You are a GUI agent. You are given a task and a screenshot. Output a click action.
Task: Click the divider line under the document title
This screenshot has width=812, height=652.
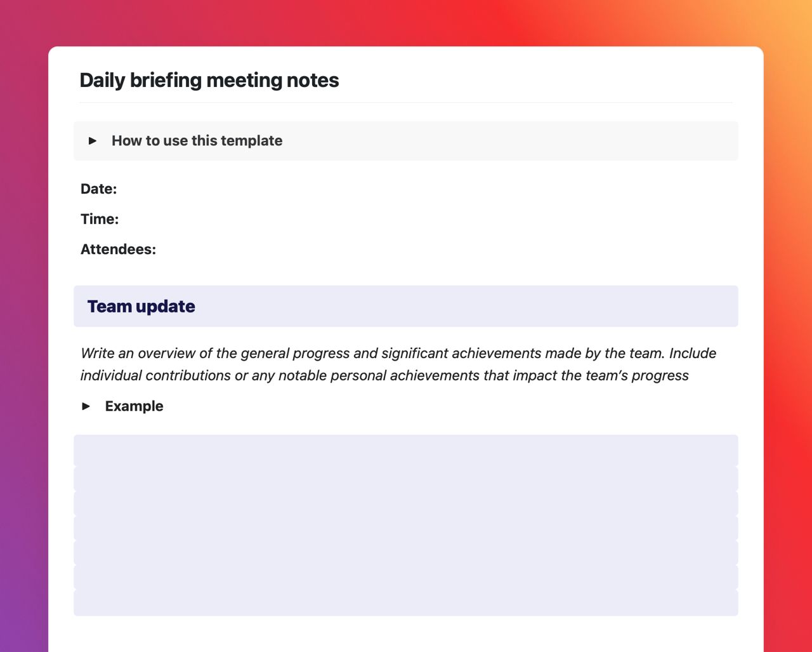tap(406, 102)
